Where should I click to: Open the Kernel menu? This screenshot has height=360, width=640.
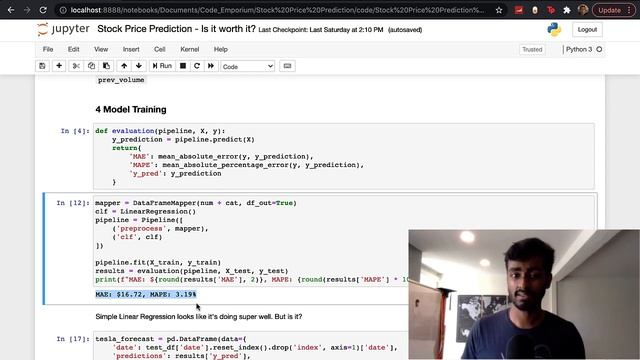click(190, 49)
